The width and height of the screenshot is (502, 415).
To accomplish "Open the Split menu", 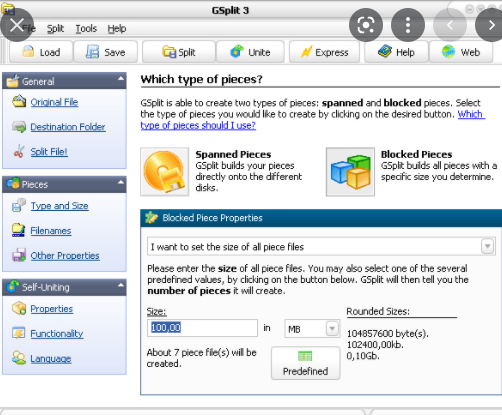I will tap(55, 29).
